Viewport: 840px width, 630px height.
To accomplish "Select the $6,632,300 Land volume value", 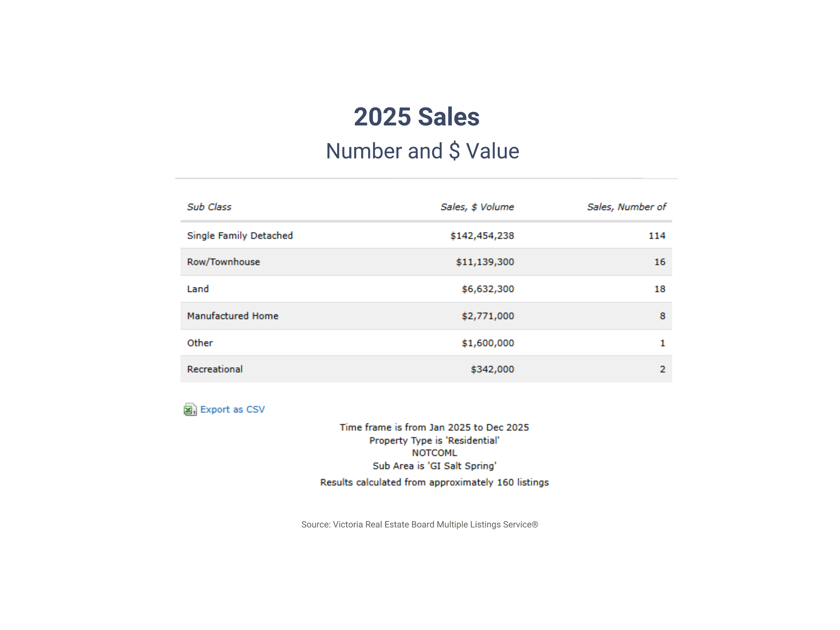I will tap(488, 289).
